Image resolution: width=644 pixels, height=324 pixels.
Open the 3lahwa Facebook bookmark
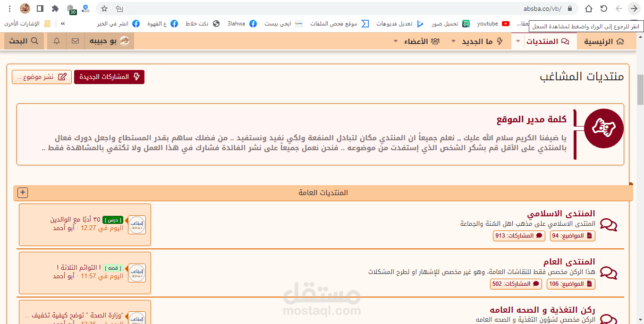[242, 24]
